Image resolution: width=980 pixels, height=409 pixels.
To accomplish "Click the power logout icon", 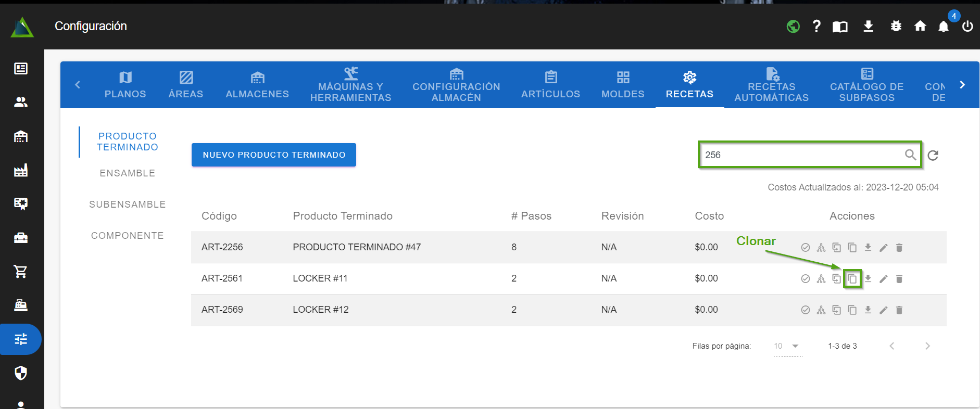I will [967, 27].
